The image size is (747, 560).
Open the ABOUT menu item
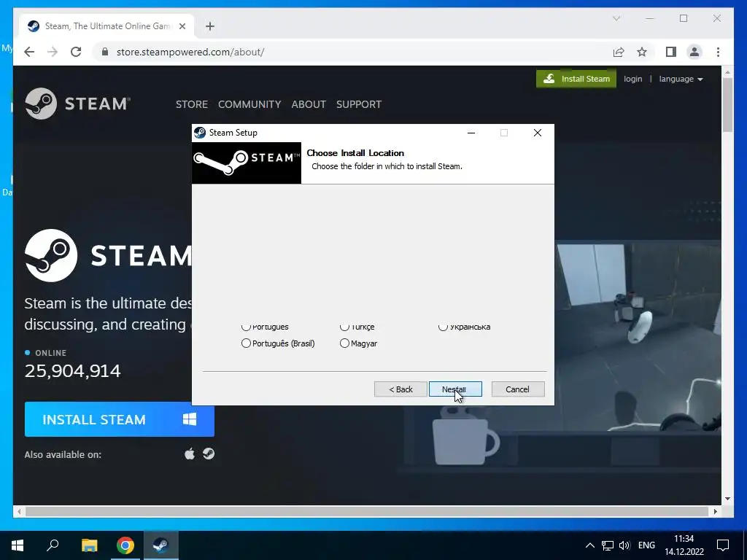pos(309,104)
